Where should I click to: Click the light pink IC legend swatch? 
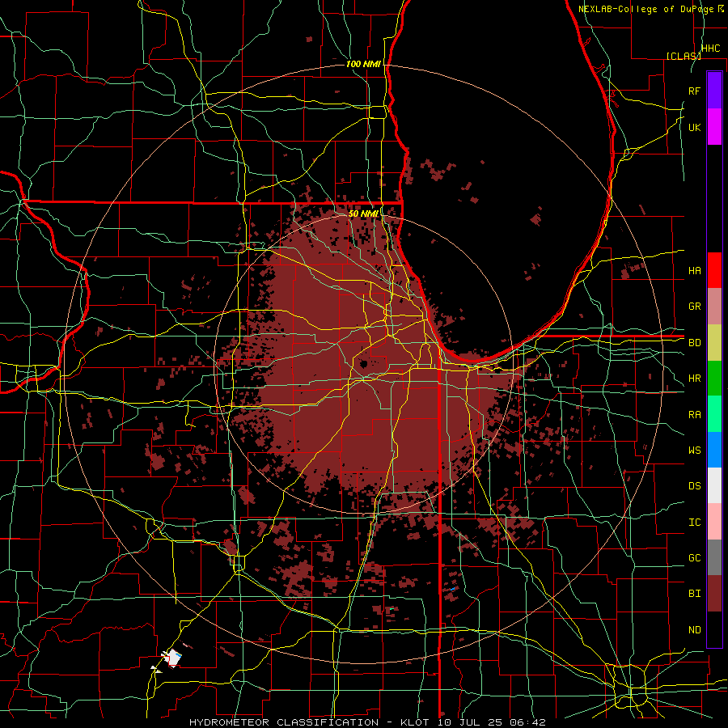(x=714, y=522)
